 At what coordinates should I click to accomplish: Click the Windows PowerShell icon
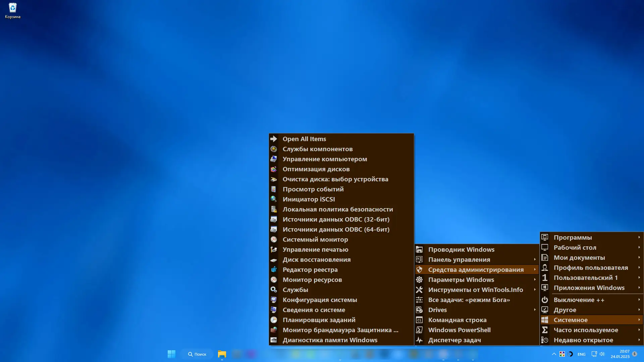419,330
